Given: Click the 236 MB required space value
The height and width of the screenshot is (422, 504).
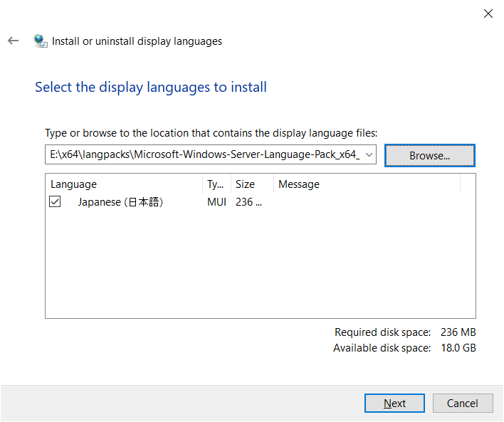Looking at the screenshot, I should tap(458, 332).
